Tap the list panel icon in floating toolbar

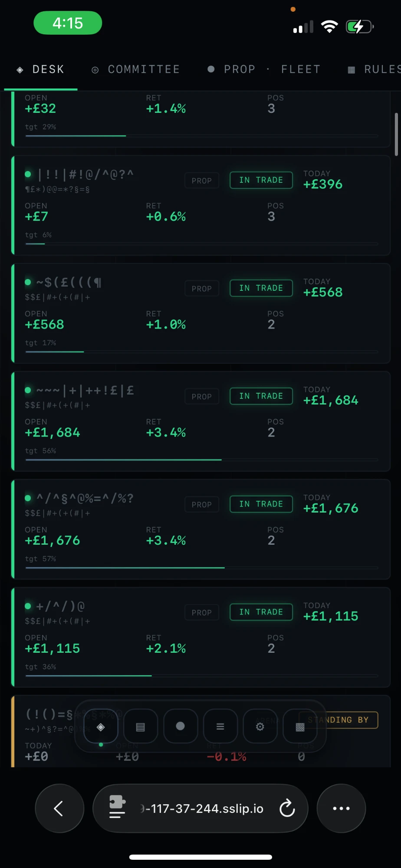pyautogui.click(x=140, y=727)
